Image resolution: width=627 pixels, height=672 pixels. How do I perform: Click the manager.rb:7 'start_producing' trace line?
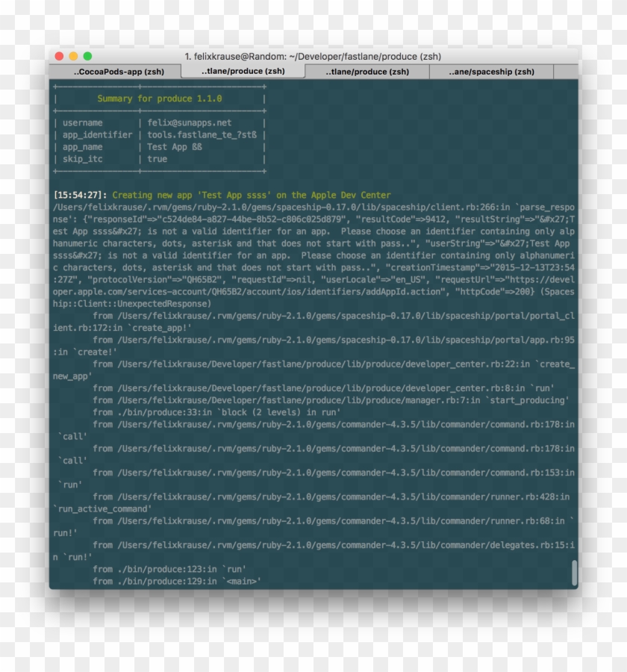330,400
